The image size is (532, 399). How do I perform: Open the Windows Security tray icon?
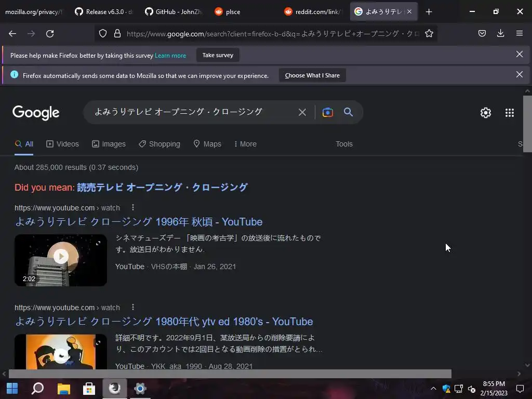pyautogui.click(x=446, y=389)
